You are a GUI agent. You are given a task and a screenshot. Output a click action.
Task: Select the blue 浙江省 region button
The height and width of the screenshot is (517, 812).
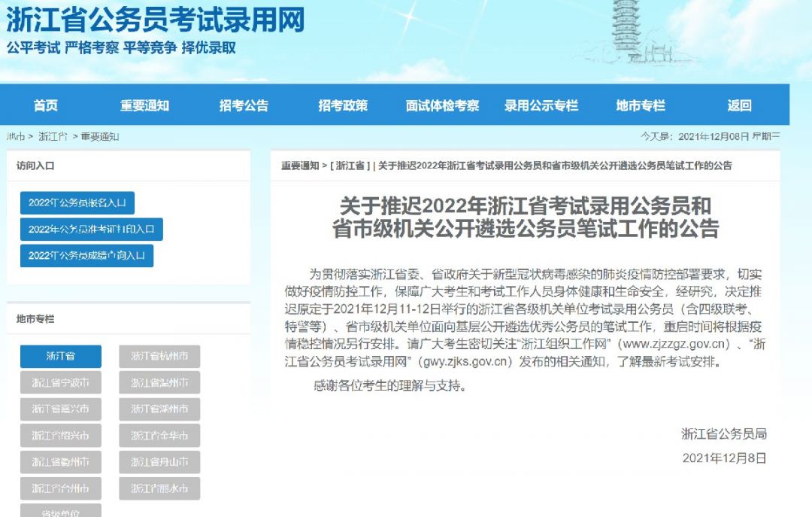coord(61,356)
